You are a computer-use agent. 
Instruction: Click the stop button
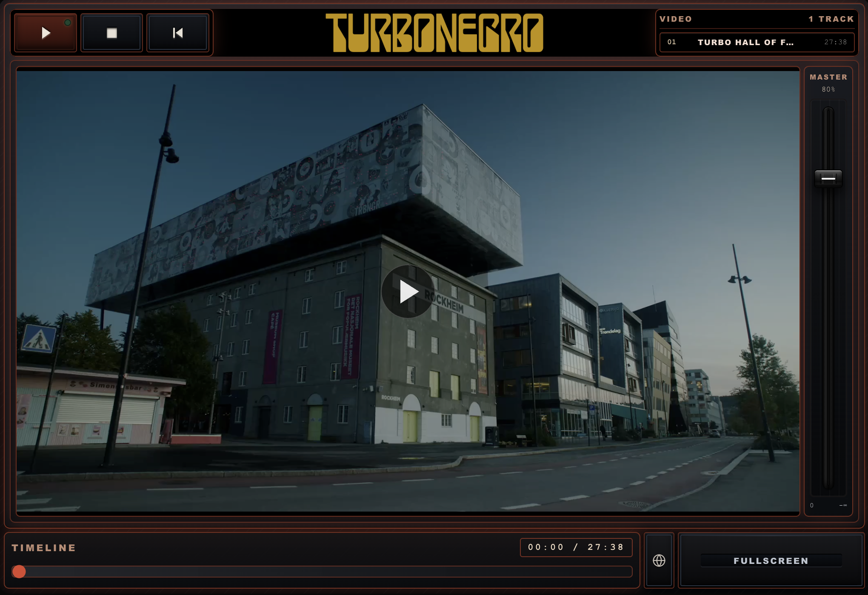[x=111, y=33]
